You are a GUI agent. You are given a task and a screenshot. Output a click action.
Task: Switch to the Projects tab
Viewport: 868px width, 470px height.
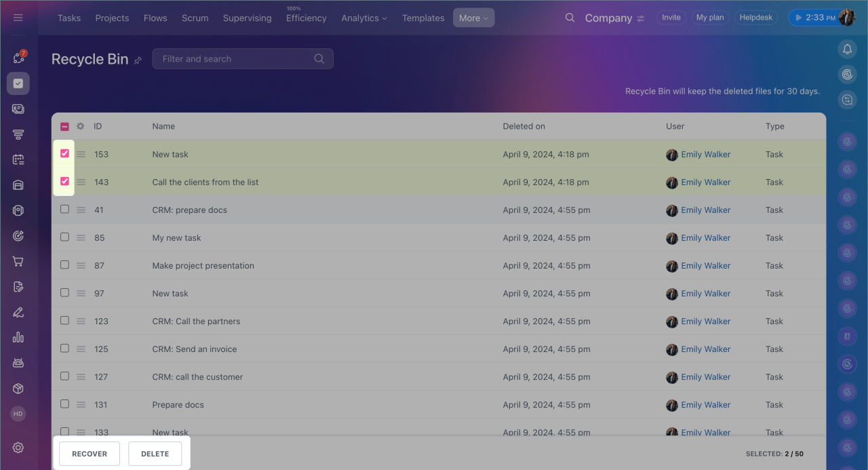coord(112,18)
